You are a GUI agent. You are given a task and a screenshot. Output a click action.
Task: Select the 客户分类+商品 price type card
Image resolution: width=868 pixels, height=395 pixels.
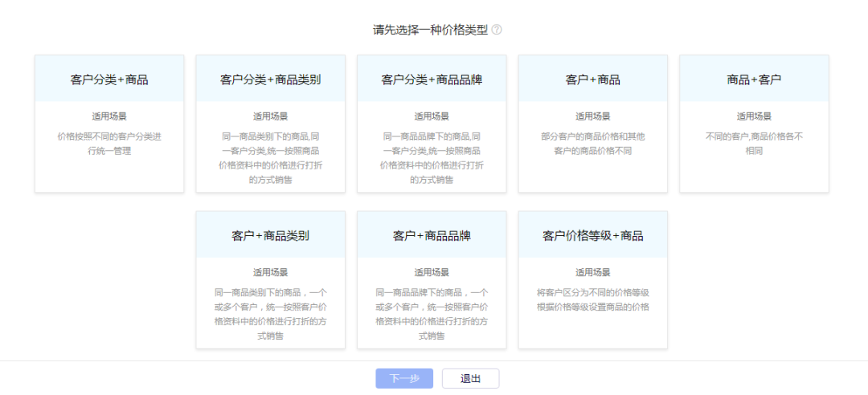point(109,124)
